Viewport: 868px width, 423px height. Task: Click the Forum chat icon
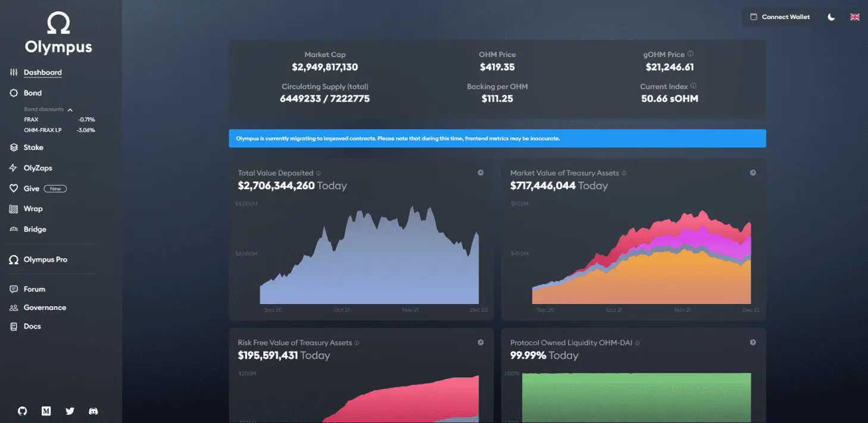[x=14, y=289]
